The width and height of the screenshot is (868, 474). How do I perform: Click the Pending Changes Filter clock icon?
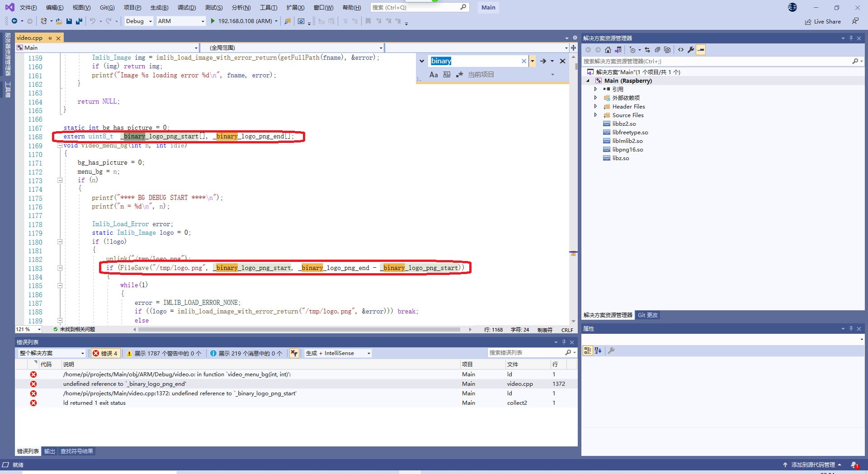pyautogui.click(x=632, y=50)
